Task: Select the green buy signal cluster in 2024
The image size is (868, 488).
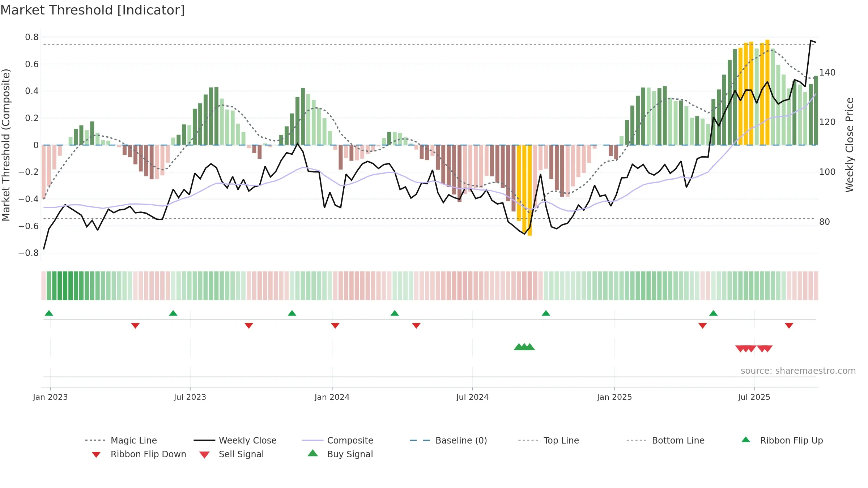Action: point(524,347)
